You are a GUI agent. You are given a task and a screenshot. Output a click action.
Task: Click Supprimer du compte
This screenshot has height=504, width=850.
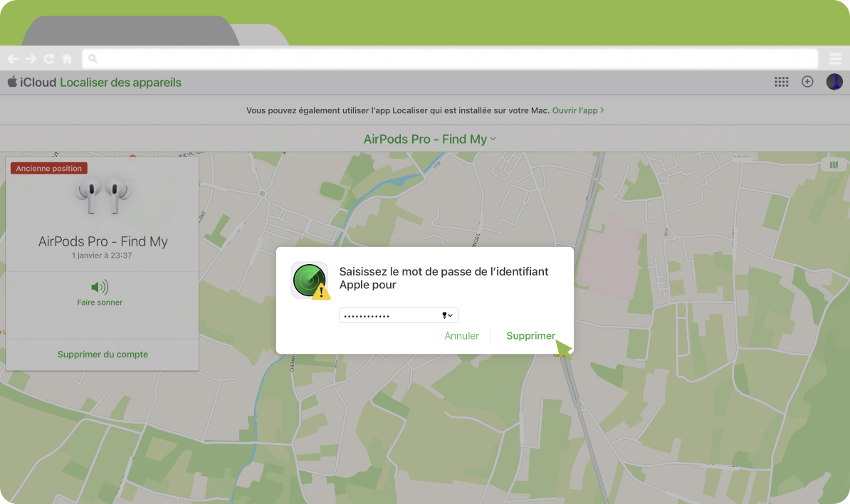[103, 354]
